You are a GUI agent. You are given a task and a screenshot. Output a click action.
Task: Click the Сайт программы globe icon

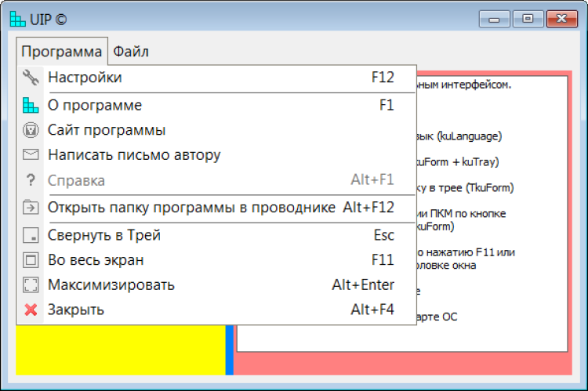tap(31, 130)
